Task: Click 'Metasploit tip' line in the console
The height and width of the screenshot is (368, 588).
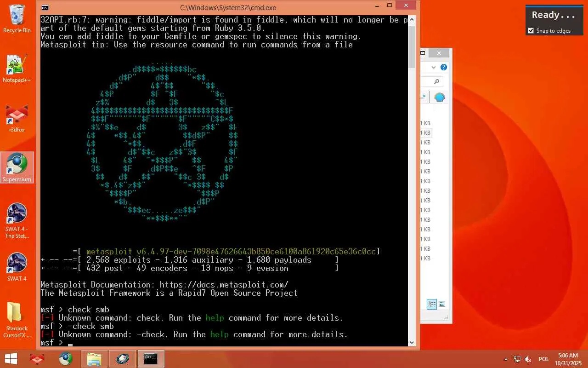Action: coord(197,45)
